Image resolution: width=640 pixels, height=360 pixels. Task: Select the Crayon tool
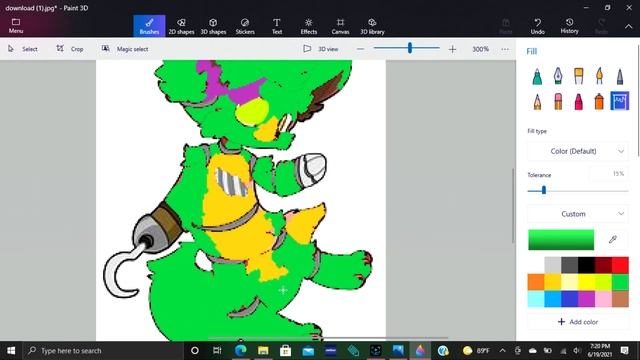click(578, 101)
